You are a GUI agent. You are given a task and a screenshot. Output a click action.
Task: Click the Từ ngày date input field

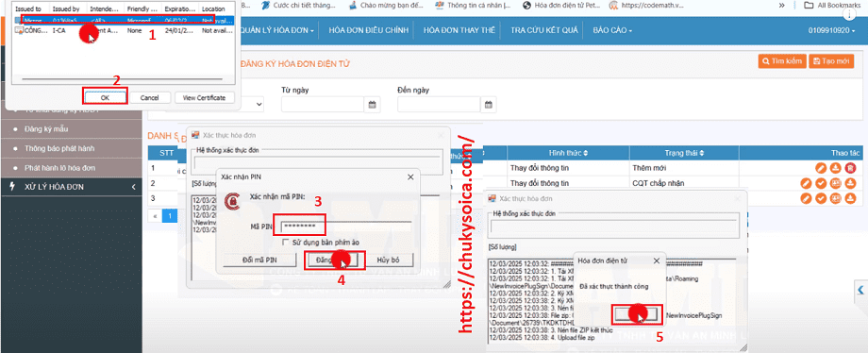point(323,104)
